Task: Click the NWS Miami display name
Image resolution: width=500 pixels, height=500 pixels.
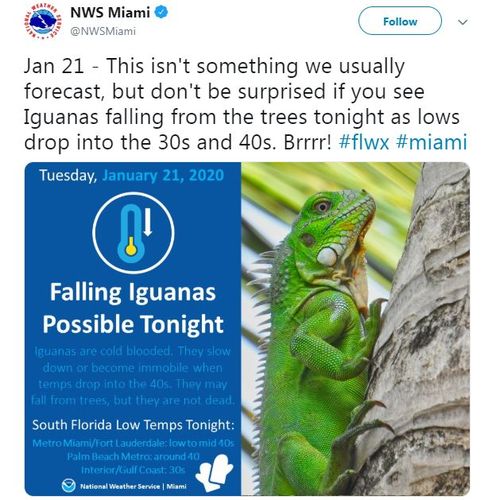Action: point(110,13)
